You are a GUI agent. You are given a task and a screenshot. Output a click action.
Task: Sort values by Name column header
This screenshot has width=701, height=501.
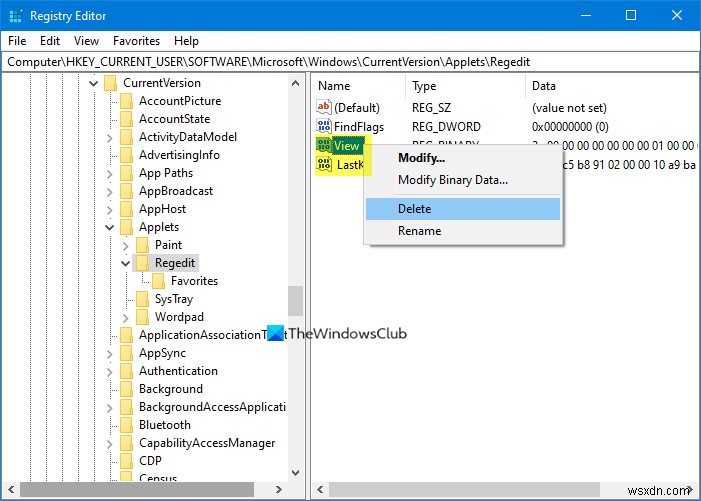pyautogui.click(x=359, y=86)
